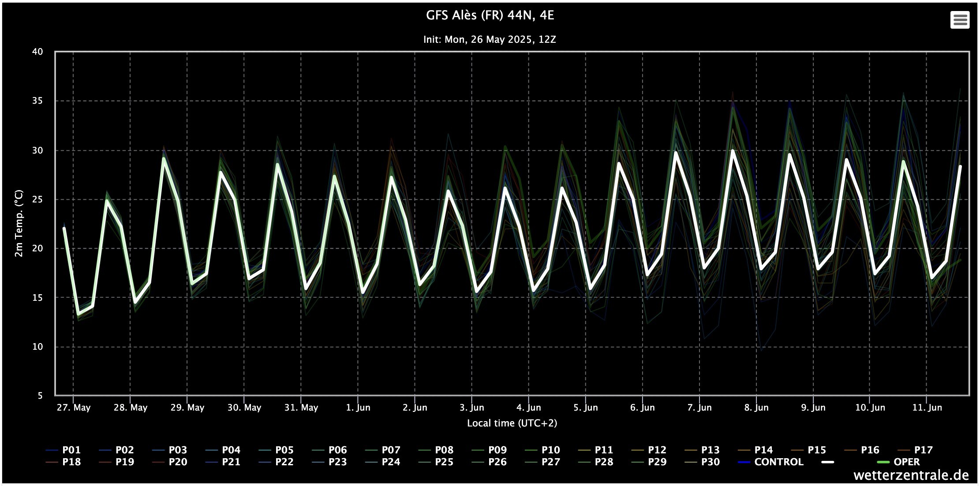Toggle the P17 legend entry
980x486 pixels.
pos(923,450)
